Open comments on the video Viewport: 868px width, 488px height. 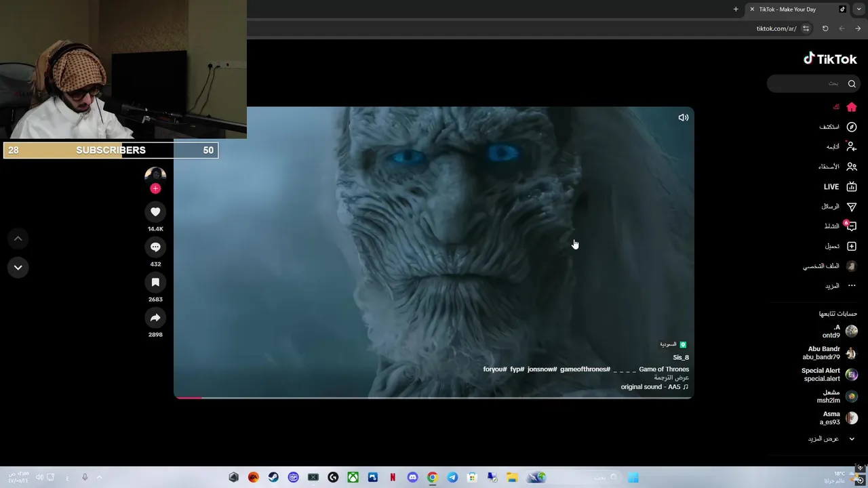coord(155,247)
